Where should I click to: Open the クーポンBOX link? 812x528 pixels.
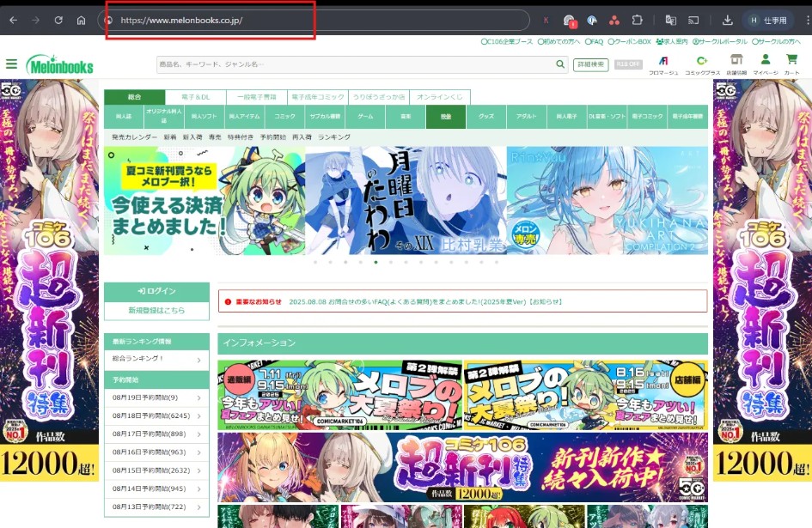click(x=629, y=41)
